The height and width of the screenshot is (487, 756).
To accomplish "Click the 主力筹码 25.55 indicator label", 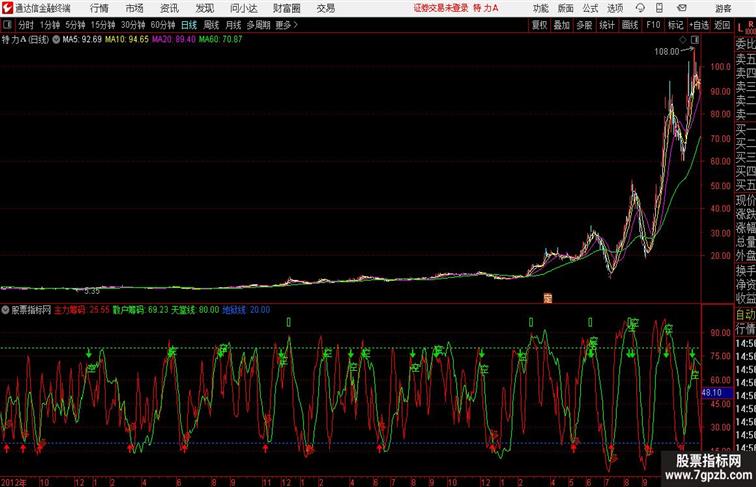I will click(x=82, y=310).
